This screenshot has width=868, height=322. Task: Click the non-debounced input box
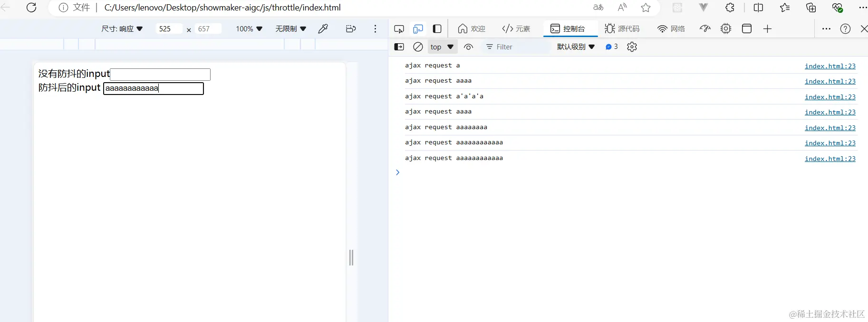click(x=160, y=74)
